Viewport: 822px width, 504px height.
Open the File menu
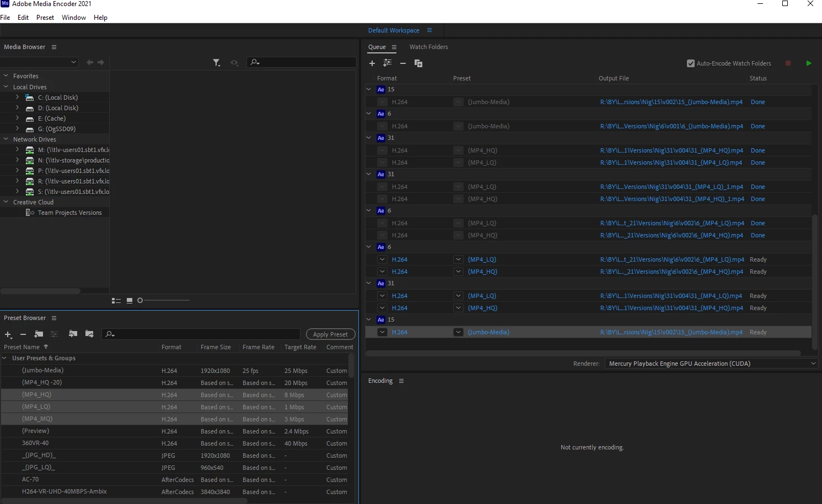[x=6, y=18]
